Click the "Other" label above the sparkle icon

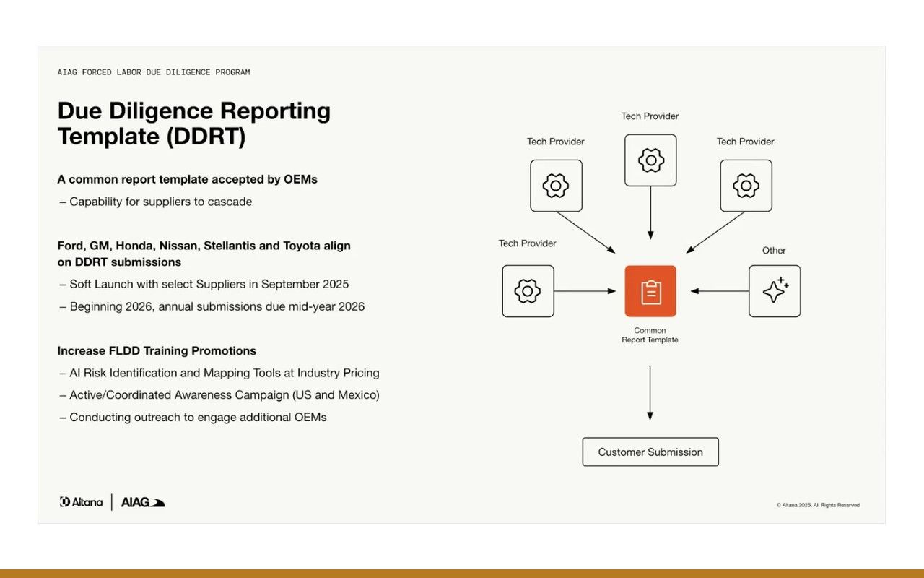tap(774, 251)
